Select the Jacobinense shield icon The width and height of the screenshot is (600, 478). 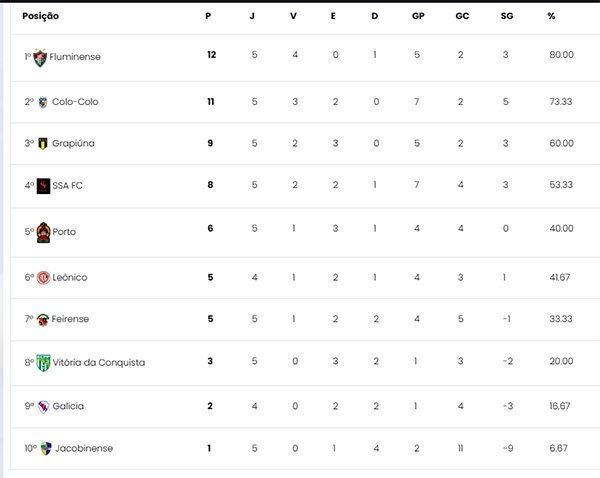click(x=46, y=449)
